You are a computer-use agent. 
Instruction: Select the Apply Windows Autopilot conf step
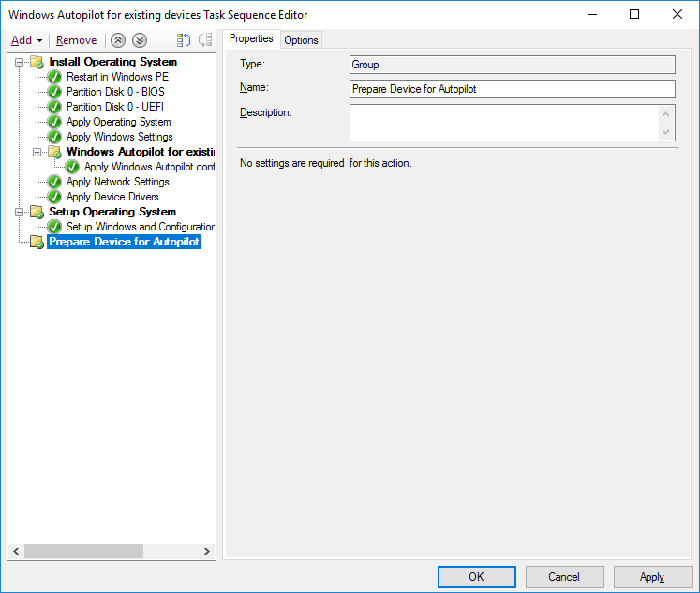pos(149,167)
